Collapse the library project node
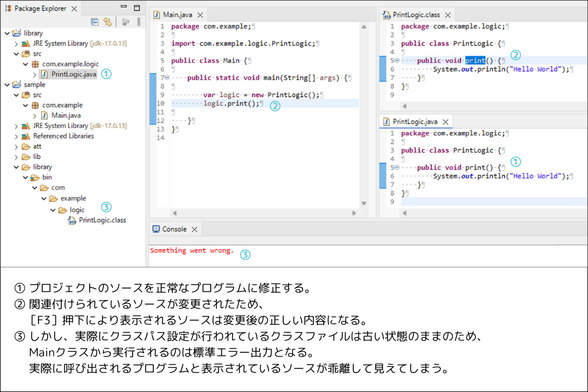This screenshot has height=392, width=588. [x=7, y=33]
